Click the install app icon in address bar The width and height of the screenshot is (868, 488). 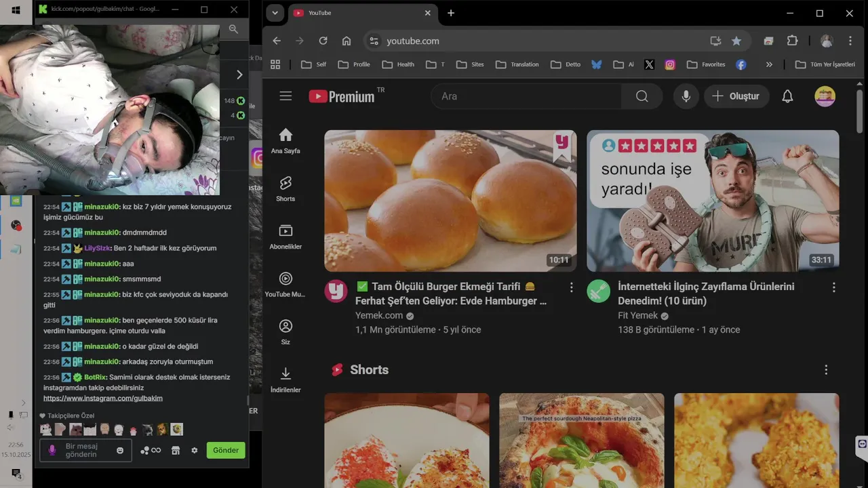[x=715, y=41]
